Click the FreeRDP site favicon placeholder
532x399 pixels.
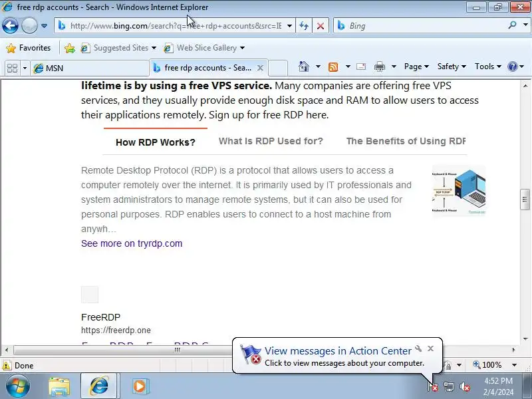tap(90, 295)
